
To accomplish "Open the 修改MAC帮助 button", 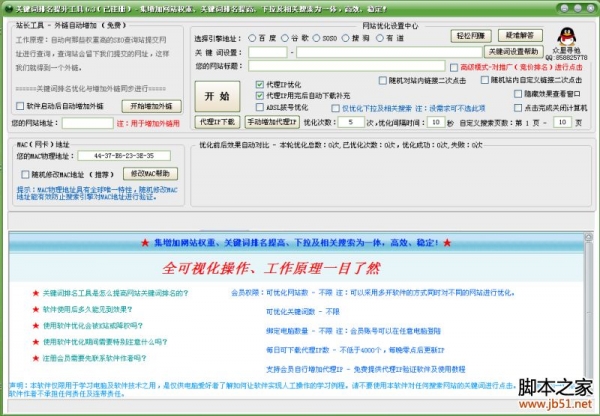I will pos(150,174).
